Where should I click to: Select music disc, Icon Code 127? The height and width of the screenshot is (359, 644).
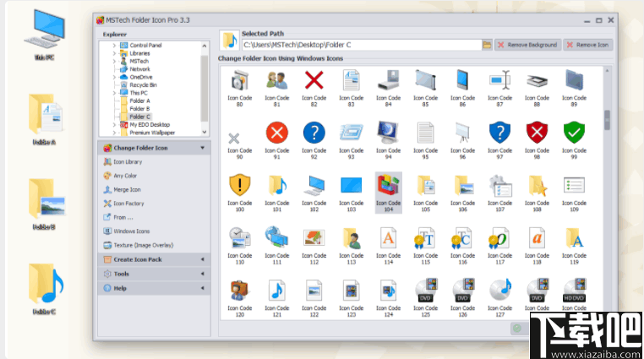[x=499, y=291]
